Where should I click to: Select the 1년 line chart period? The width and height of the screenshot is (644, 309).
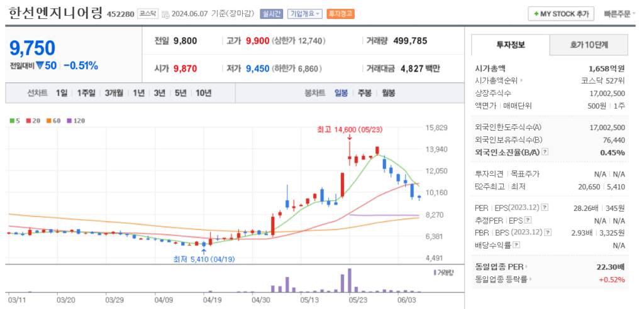pyautogui.click(x=138, y=93)
